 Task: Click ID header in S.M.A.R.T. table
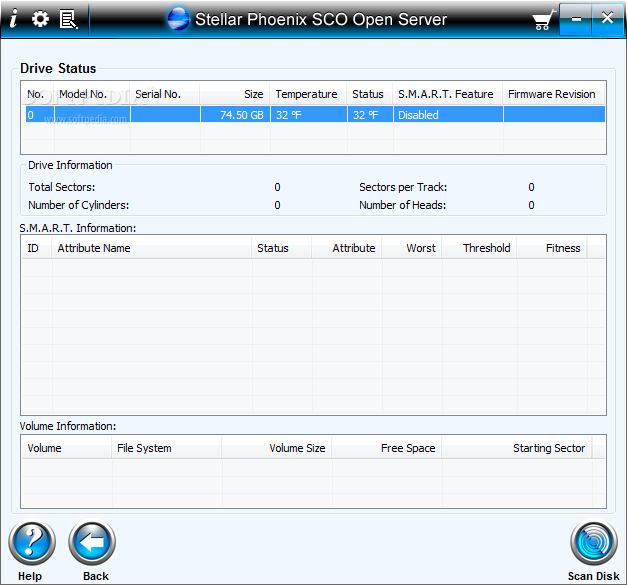coord(36,248)
